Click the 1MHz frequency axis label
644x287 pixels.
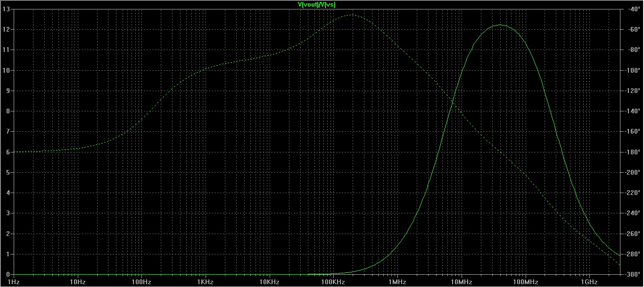397,281
